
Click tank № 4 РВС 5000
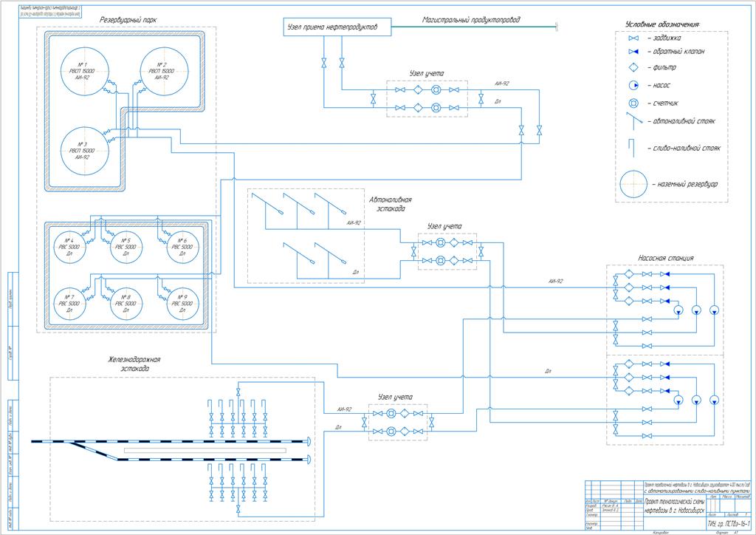pyautogui.click(x=70, y=247)
